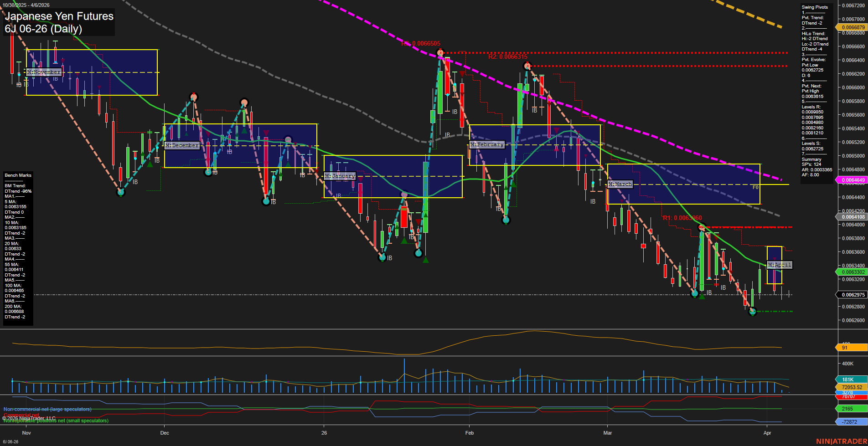Expand the M:April region label
The image size is (868, 446).
click(x=780, y=265)
